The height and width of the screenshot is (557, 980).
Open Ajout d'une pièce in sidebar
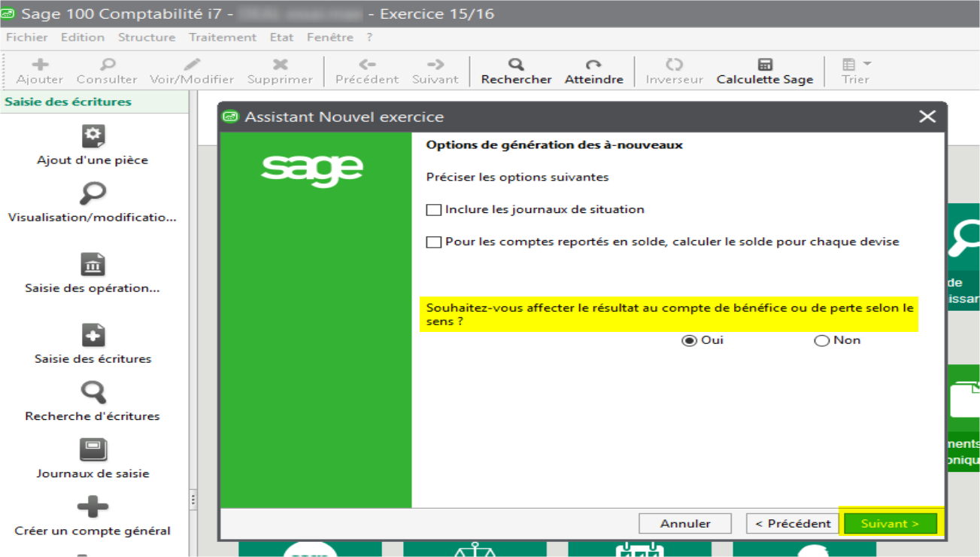pyautogui.click(x=93, y=136)
